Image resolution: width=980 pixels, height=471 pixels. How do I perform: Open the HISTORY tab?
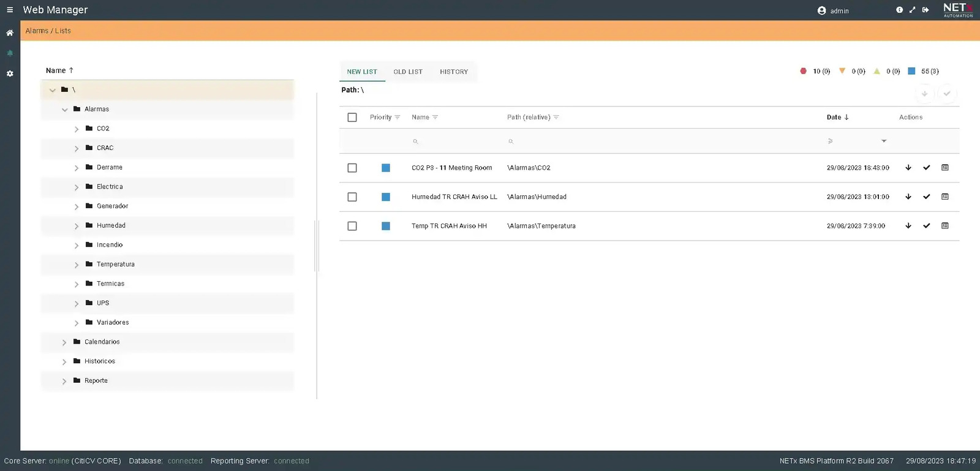(x=454, y=72)
